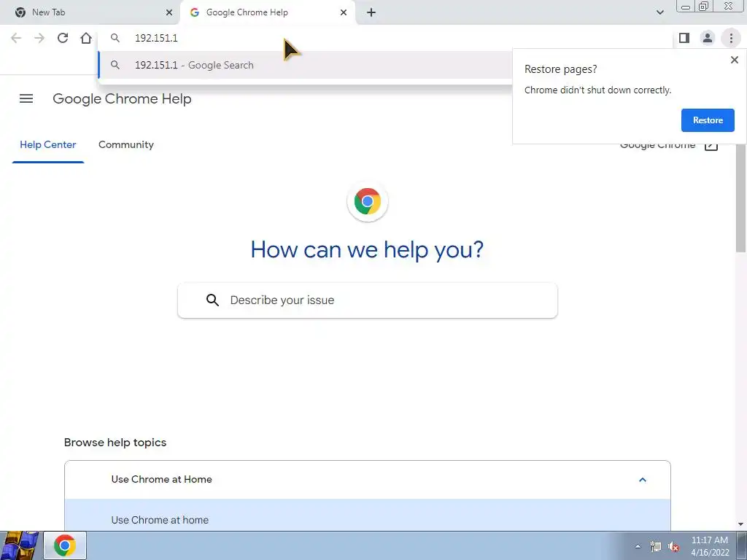Reload the current page
747x560 pixels.
tap(63, 38)
